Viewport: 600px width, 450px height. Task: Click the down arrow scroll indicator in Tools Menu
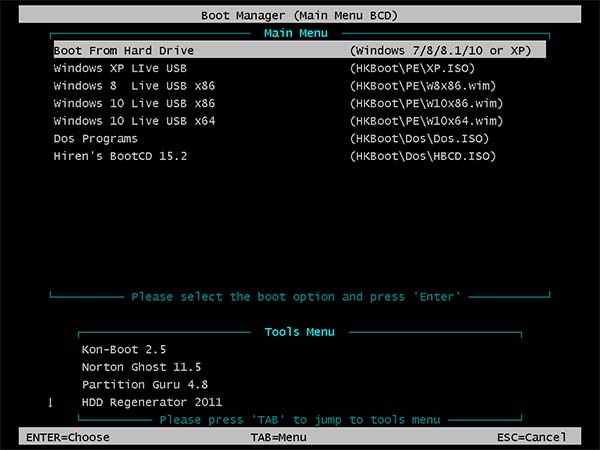[50, 403]
